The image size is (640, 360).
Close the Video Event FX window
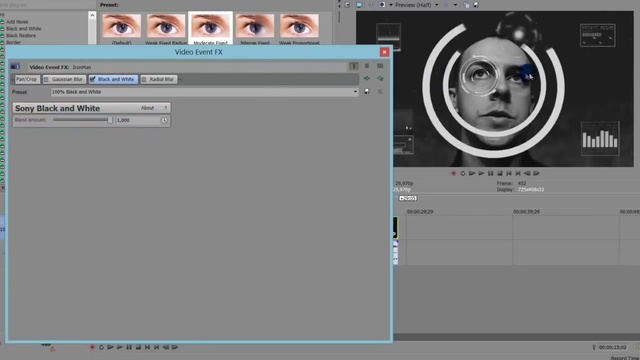(x=384, y=52)
